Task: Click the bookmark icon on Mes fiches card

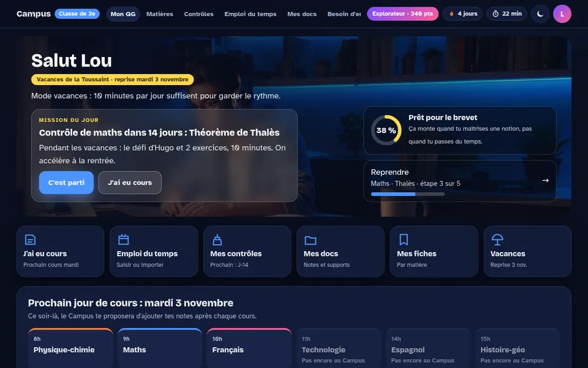Action: pyautogui.click(x=404, y=240)
